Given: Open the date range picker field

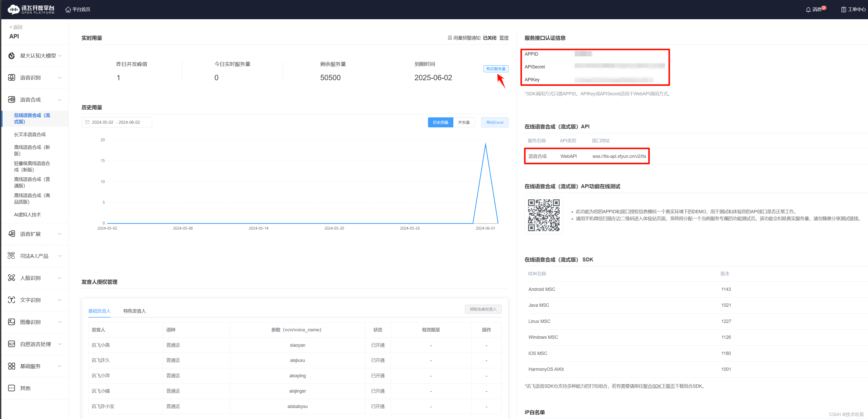Looking at the screenshot, I should pos(117,122).
